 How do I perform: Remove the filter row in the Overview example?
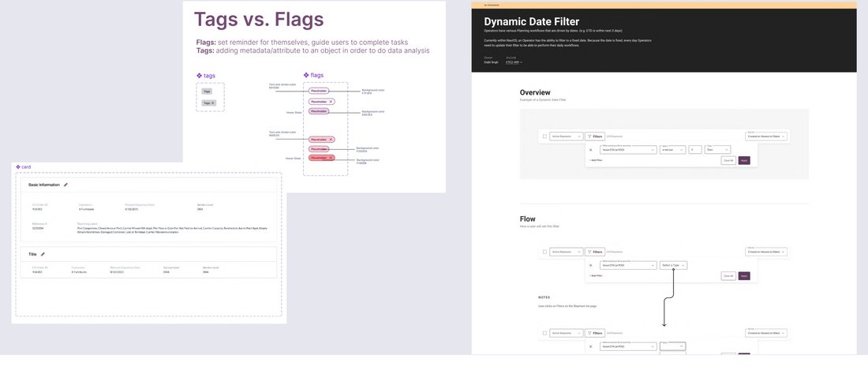(x=591, y=150)
